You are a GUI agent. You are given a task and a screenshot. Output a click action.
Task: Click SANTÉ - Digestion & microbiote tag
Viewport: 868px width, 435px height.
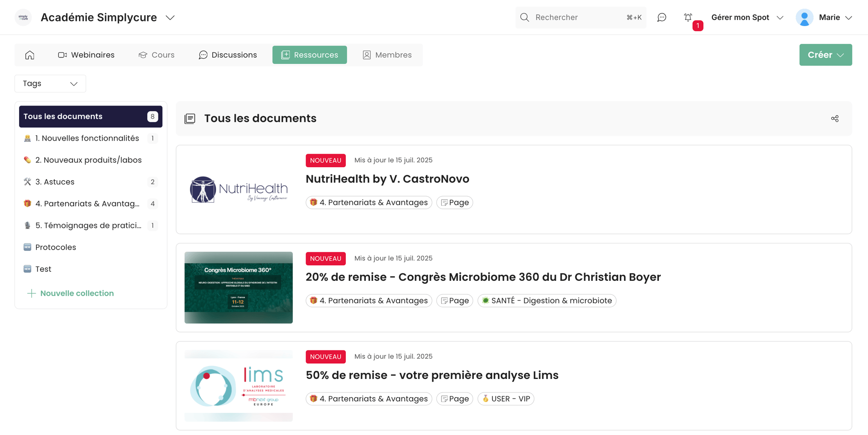coord(547,300)
